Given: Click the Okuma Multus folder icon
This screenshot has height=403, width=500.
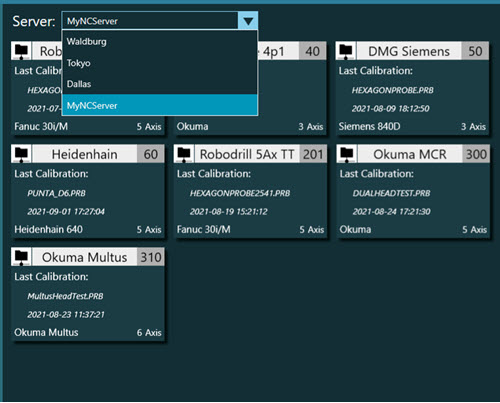Looking at the screenshot, I should [x=21, y=257].
